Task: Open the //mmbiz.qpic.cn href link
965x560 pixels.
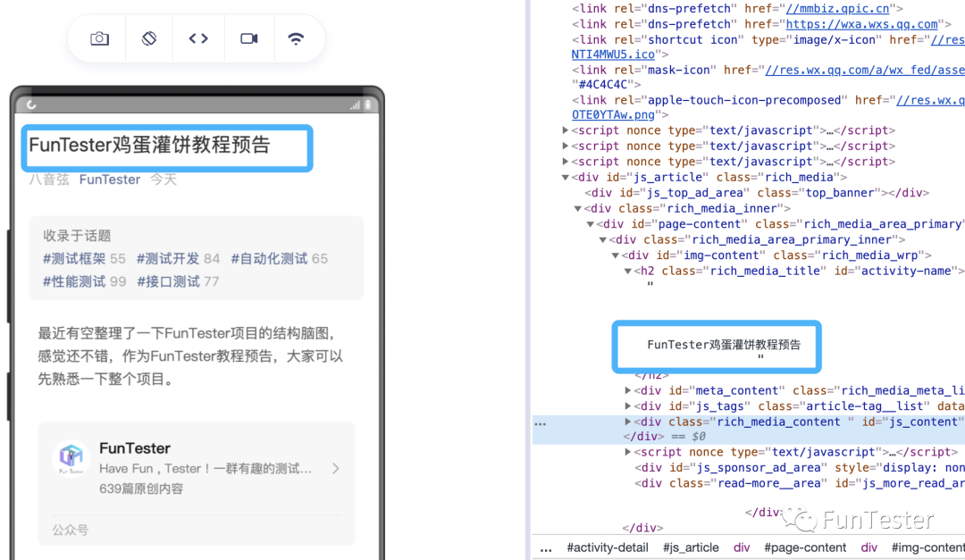Action: 837,9
